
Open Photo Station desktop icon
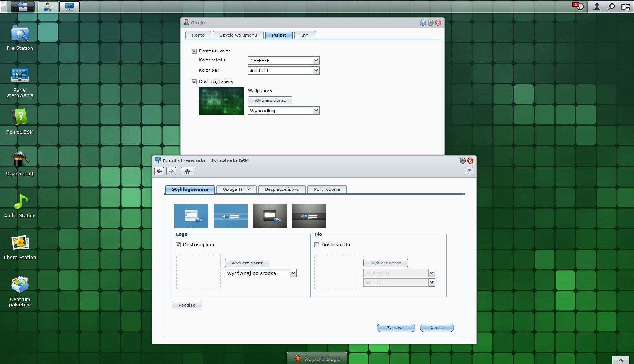pyautogui.click(x=20, y=243)
